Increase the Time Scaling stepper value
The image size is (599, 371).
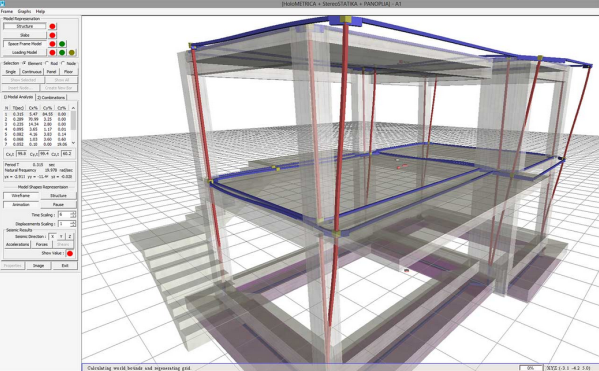73,213
